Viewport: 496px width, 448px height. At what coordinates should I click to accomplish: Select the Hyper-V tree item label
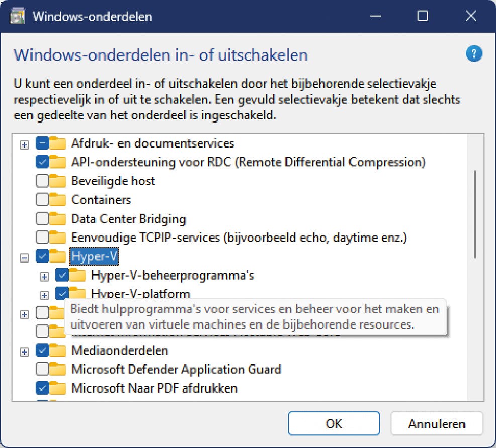[94, 256]
